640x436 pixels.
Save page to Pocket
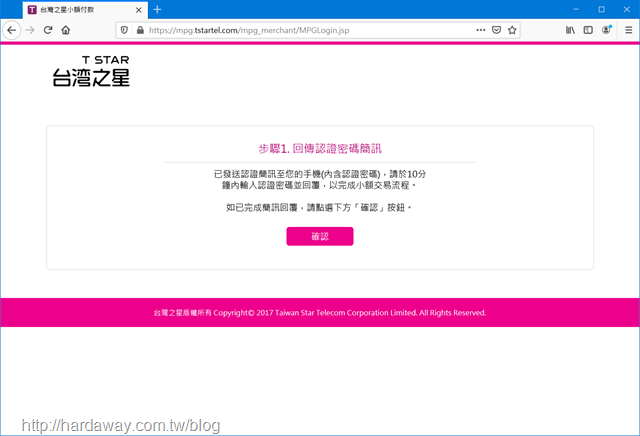tap(496, 30)
